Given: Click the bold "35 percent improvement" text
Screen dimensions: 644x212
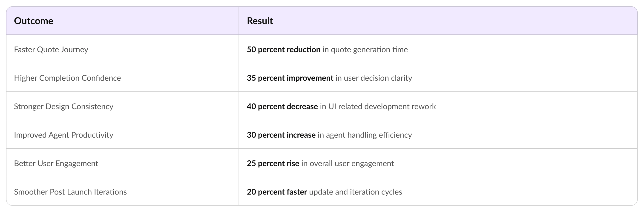Looking at the screenshot, I should coord(290,78).
